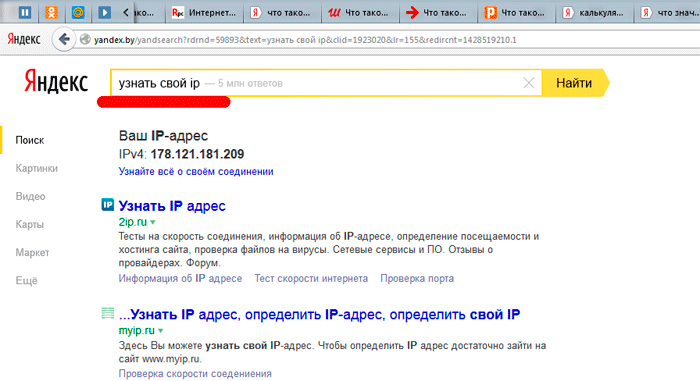This screenshot has height=381, width=700.
Task: Open 'Информация об IP адресе' sitelink
Action: point(180,279)
